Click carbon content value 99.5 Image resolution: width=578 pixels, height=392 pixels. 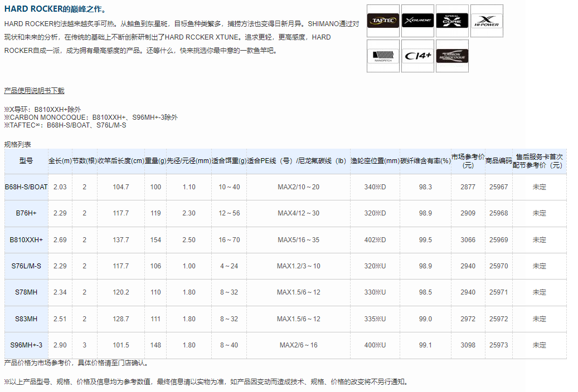point(425,240)
